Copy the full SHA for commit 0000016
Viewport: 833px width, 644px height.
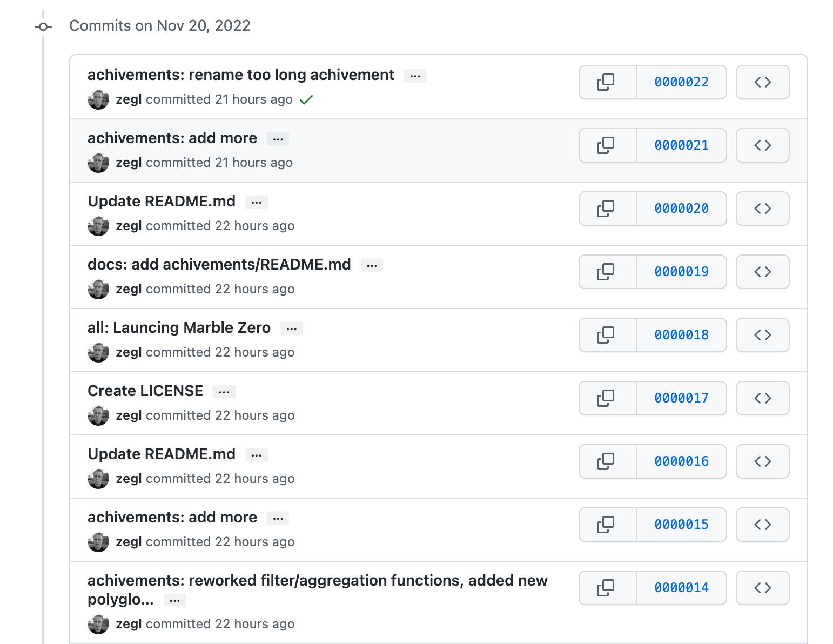coord(607,461)
